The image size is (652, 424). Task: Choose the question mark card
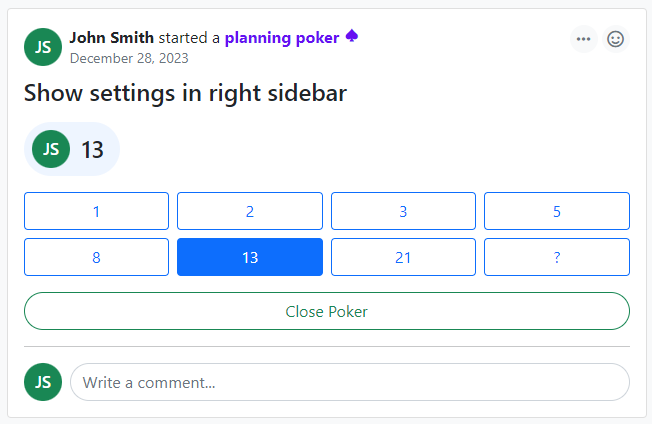557,257
